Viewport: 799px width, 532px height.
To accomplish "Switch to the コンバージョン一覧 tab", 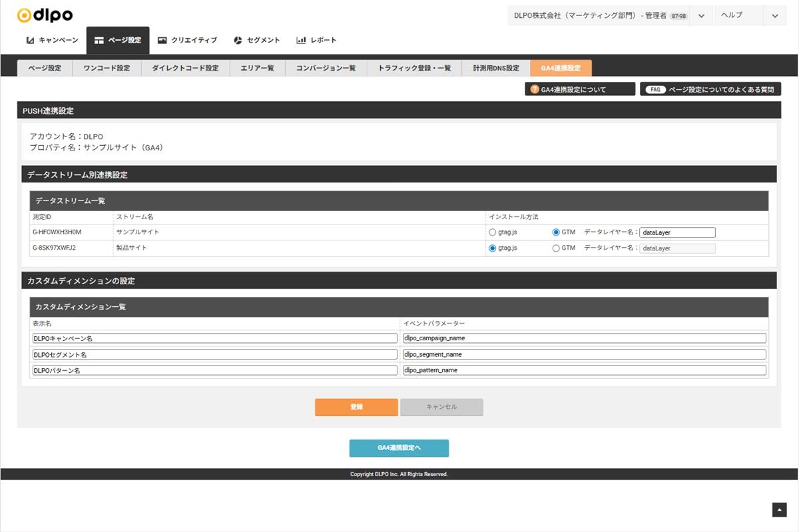I will (326, 68).
